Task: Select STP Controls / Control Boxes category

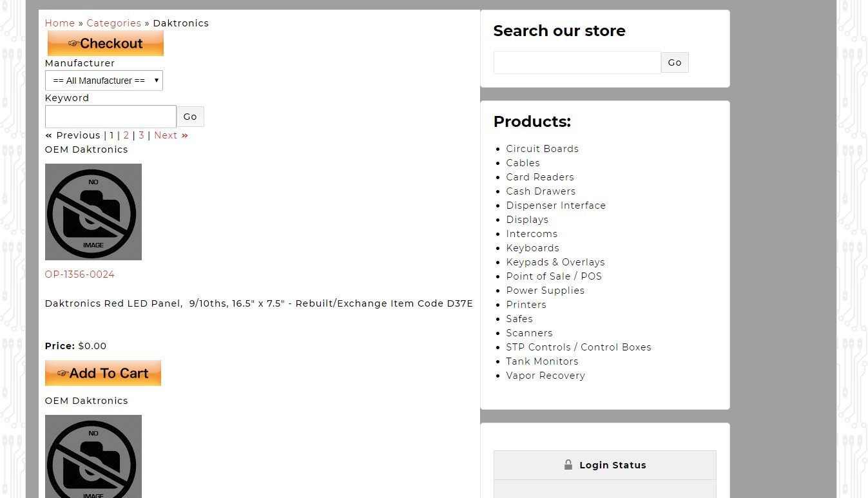Action: (578, 347)
